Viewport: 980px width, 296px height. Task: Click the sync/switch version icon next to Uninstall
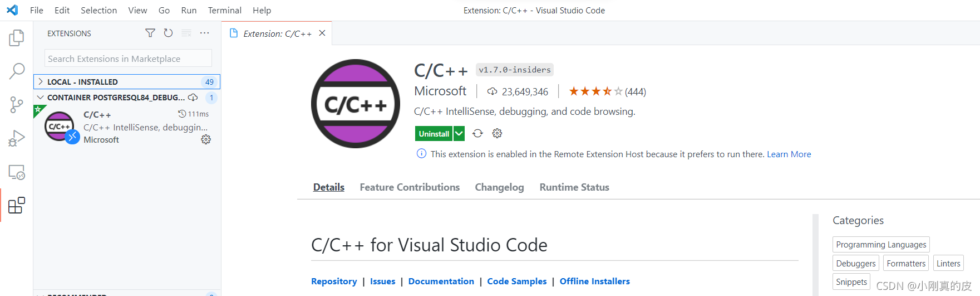(x=477, y=133)
